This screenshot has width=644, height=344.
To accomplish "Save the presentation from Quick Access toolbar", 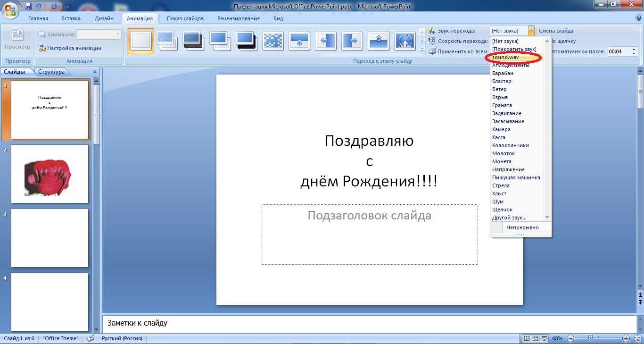I will point(28,6).
